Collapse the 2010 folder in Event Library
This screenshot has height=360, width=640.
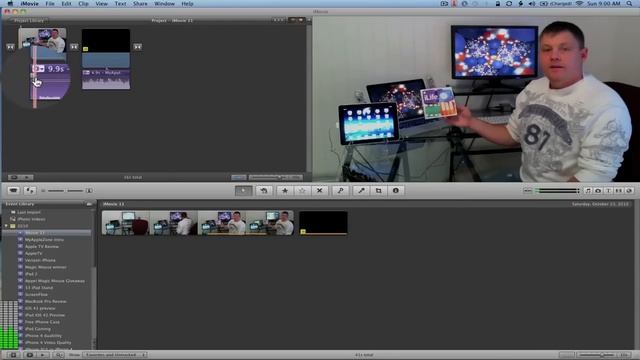pyautogui.click(x=6, y=226)
